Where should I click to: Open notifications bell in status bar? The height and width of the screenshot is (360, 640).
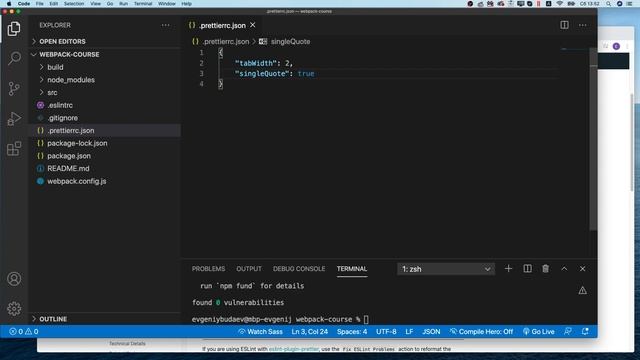point(585,331)
